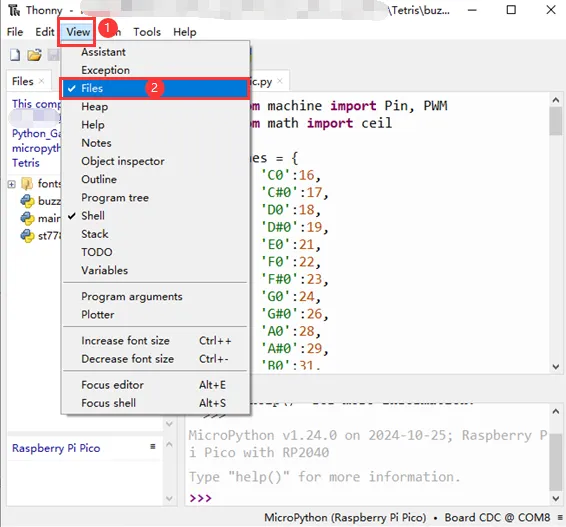Screen dimensions: 566x527
Task: Click the Open file folder icon
Action: pyautogui.click(x=34, y=55)
